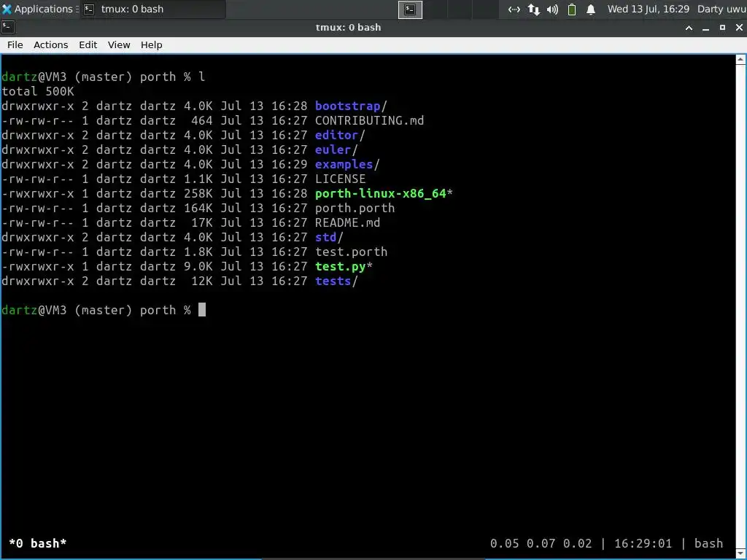Click the 'total 500K' line
The height and width of the screenshot is (560, 747).
[x=38, y=91]
